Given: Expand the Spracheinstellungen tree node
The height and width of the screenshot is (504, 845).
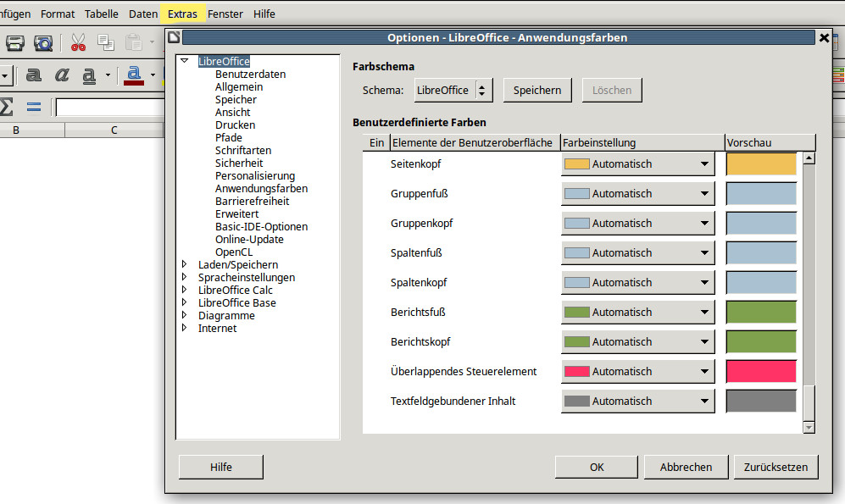Looking at the screenshot, I should [184, 277].
